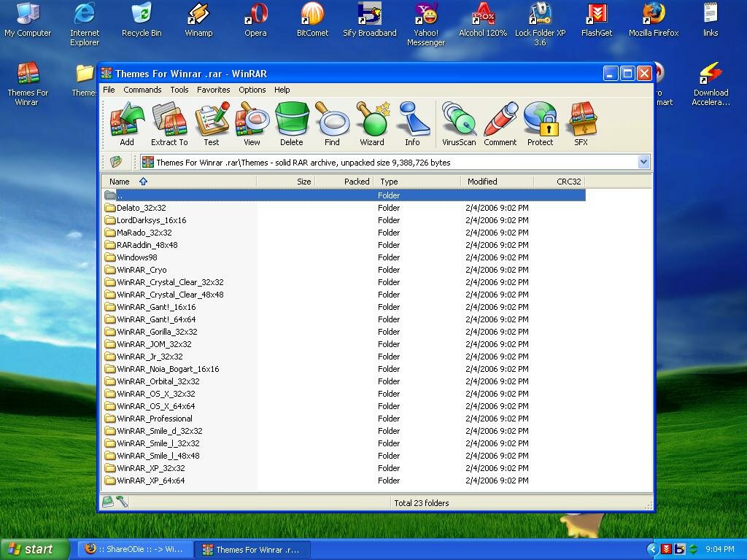The width and height of the screenshot is (747, 560).
Task: Go up one level folder icon
Action: tap(116, 163)
